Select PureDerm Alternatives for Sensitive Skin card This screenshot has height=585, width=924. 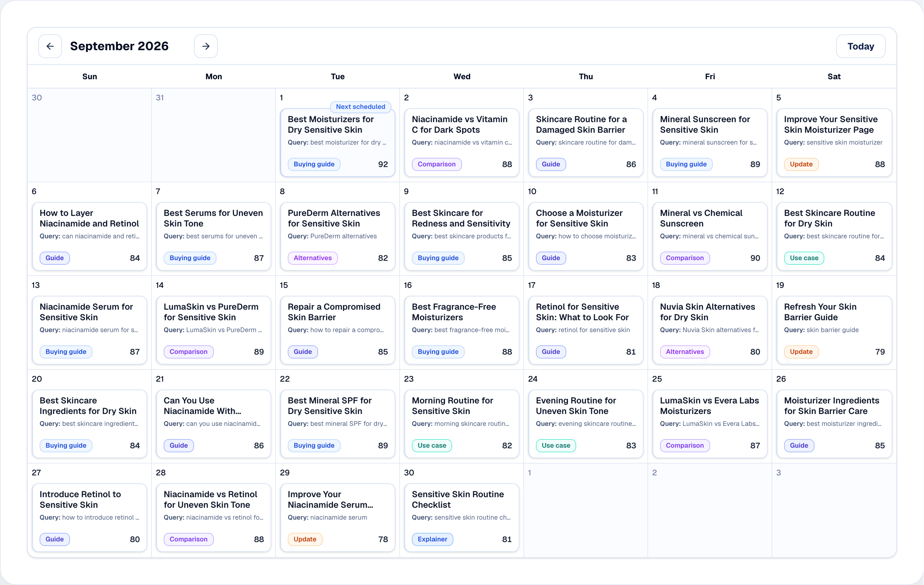click(x=337, y=236)
